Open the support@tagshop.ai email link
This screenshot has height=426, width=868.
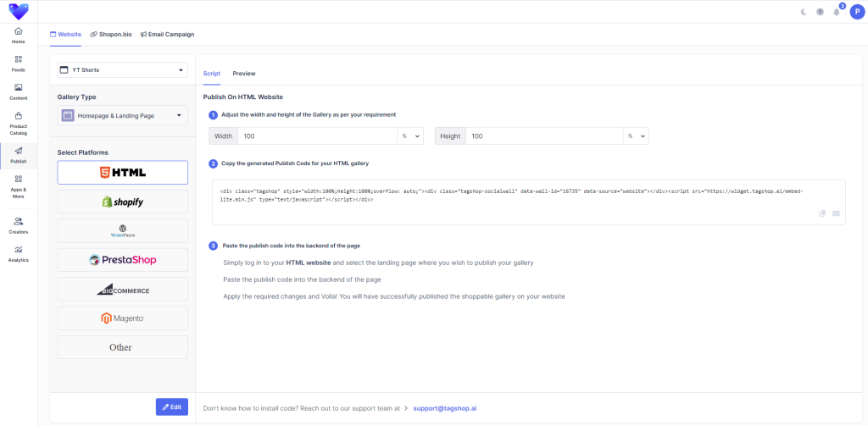pyautogui.click(x=445, y=408)
